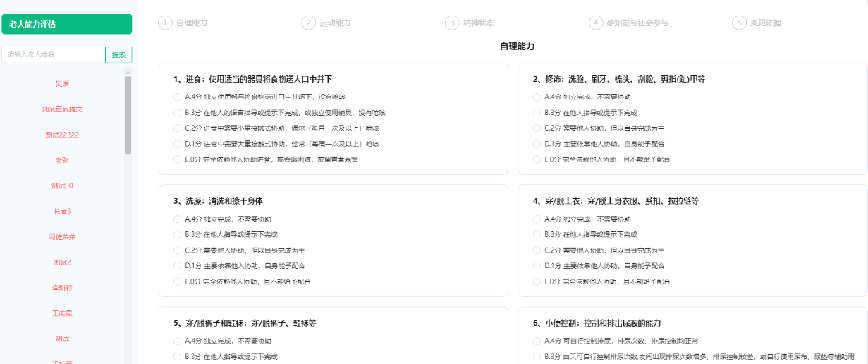This screenshot has height=364, width=868.
Task: Choose A.4分 for 小便控制 question
Action: click(x=537, y=341)
